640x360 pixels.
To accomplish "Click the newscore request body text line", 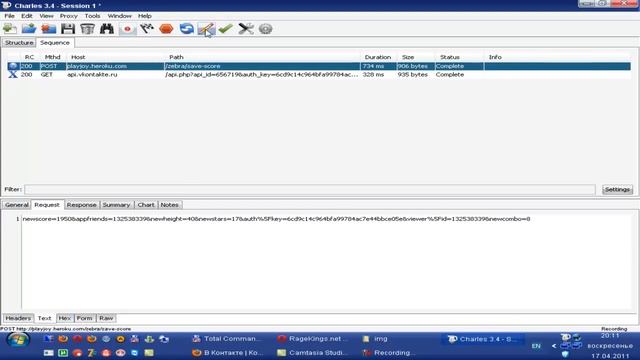I will (x=276, y=219).
